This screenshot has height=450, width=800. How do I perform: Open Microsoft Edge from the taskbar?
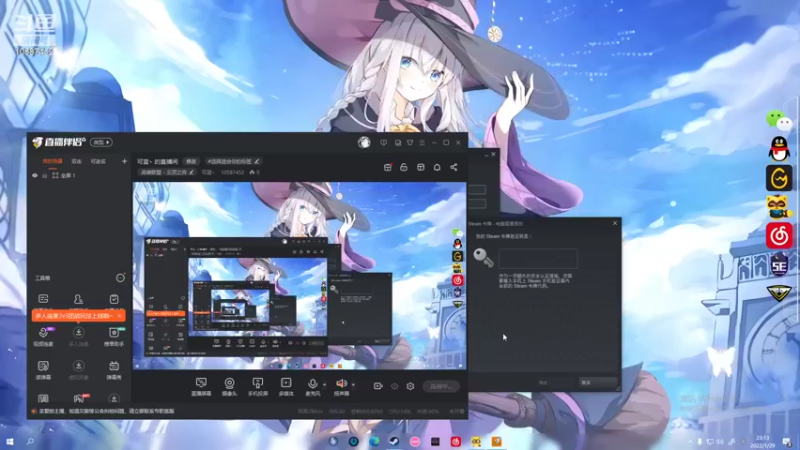(374, 441)
